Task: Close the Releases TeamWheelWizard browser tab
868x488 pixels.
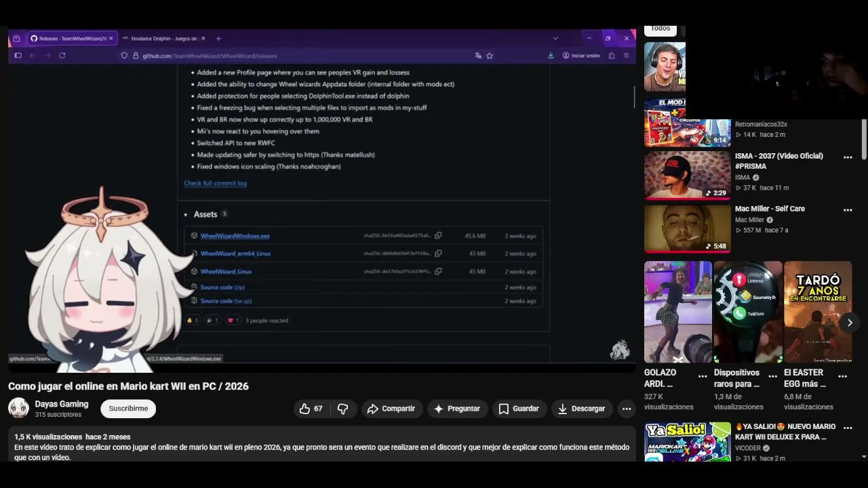Action: click(x=111, y=39)
